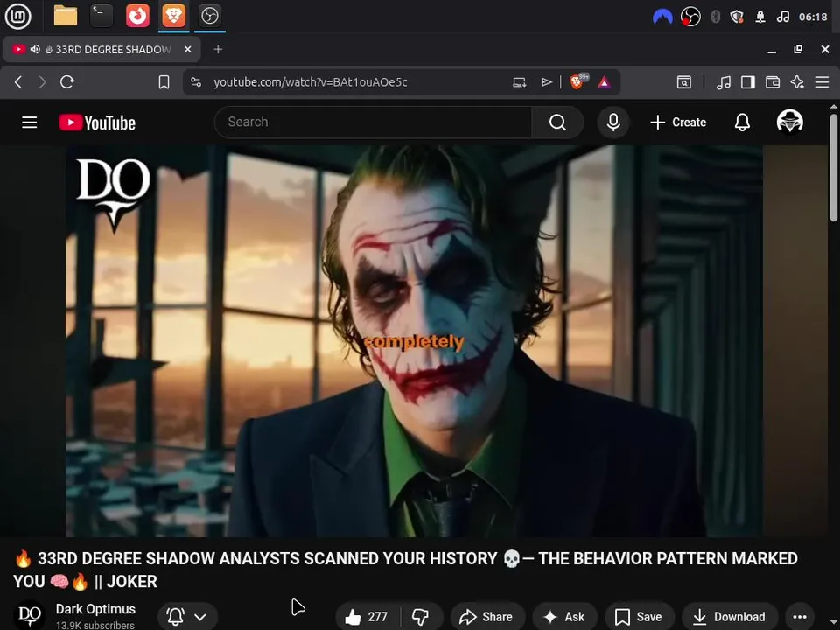Open the Files folder in the panel
The width and height of the screenshot is (840, 630).
pyautogui.click(x=66, y=16)
